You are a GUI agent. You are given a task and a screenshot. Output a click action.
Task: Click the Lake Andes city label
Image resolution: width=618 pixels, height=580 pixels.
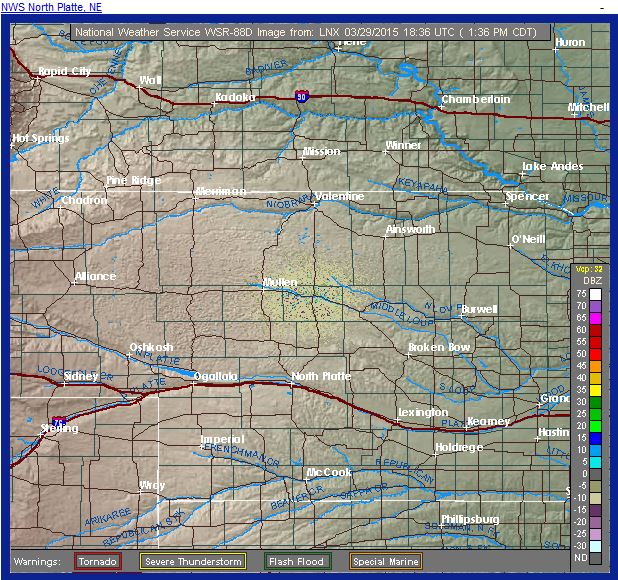(553, 166)
